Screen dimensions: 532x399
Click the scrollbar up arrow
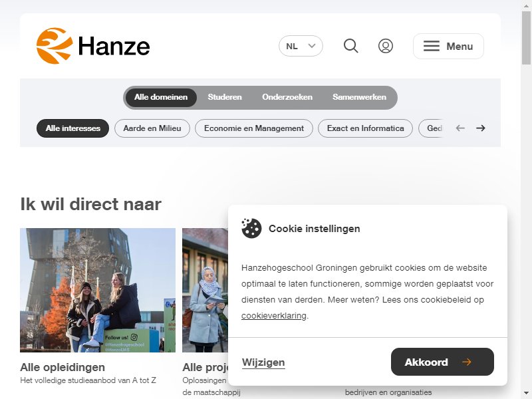coord(526,5)
